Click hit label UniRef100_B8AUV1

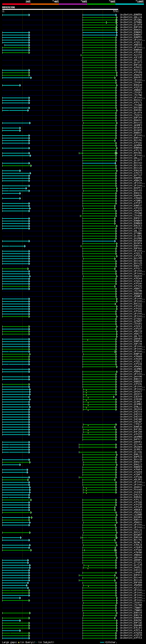click(131, 30)
